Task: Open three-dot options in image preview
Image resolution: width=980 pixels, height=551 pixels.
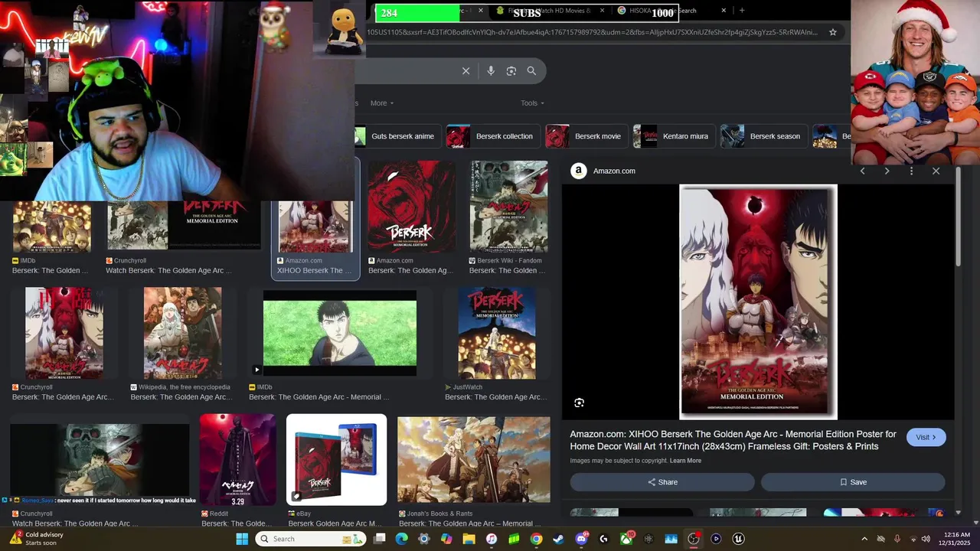Action: 911,171
